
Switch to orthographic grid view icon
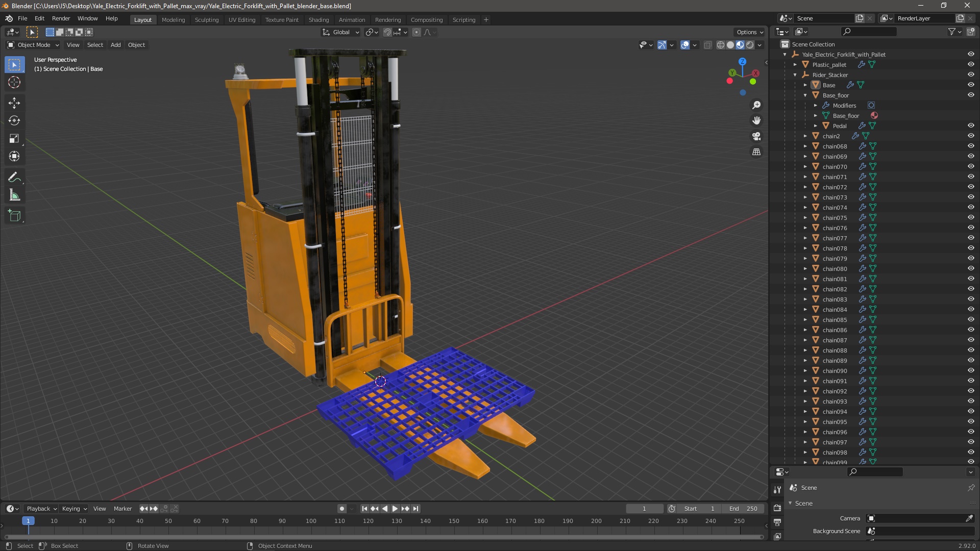pyautogui.click(x=756, y=152)
